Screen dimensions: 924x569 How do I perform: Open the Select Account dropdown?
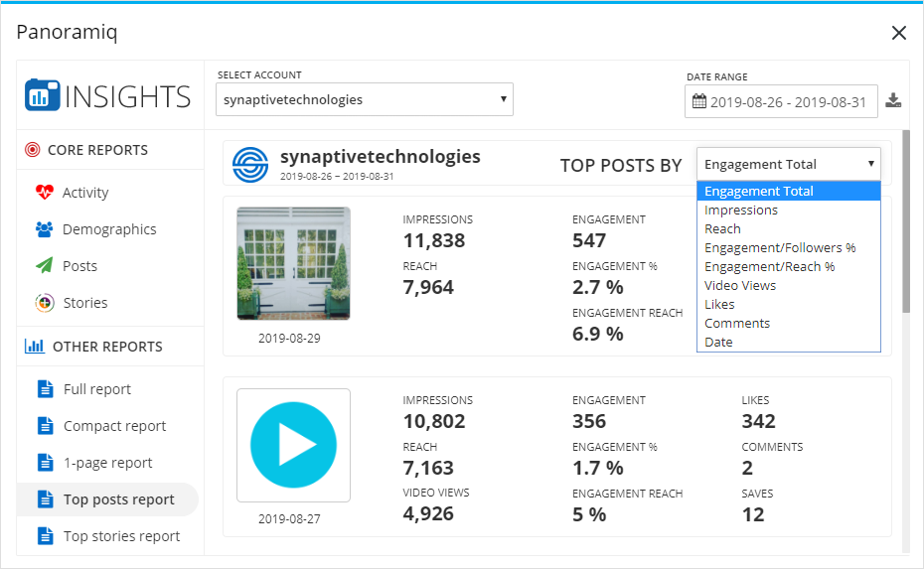tap(365, 99)
